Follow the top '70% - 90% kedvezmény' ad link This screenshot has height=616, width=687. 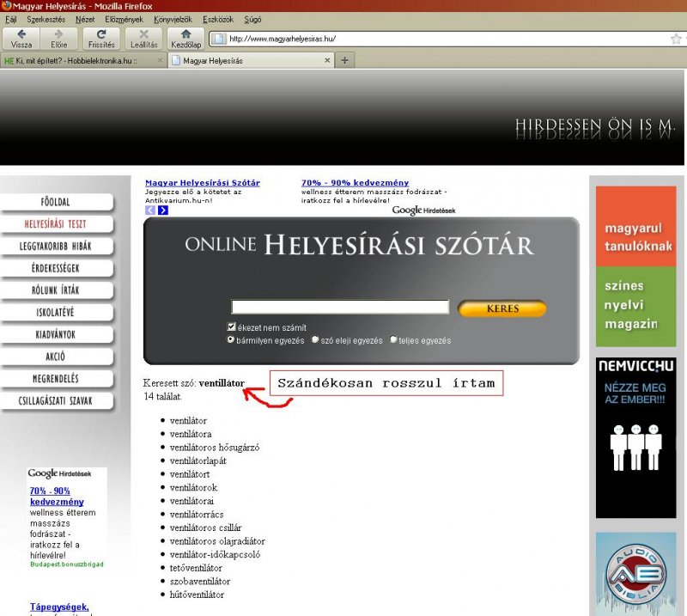pos(355,183)
